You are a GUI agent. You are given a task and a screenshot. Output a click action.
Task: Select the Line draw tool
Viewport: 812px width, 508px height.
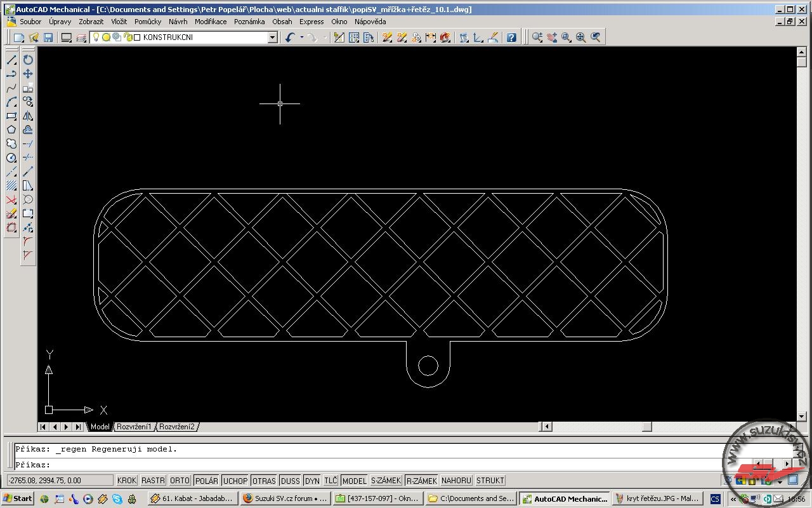pyautogui.click(x=11, y=60)
